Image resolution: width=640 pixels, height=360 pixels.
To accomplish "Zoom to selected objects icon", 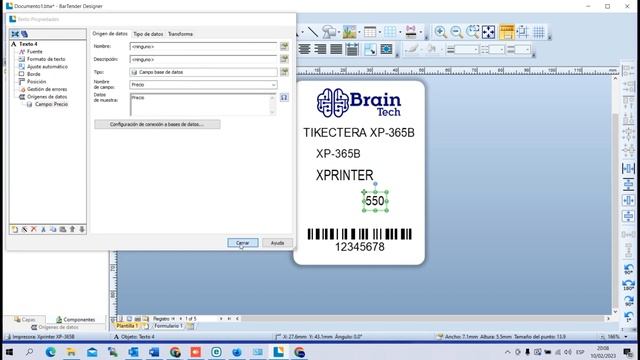I will tap(472, 32).
